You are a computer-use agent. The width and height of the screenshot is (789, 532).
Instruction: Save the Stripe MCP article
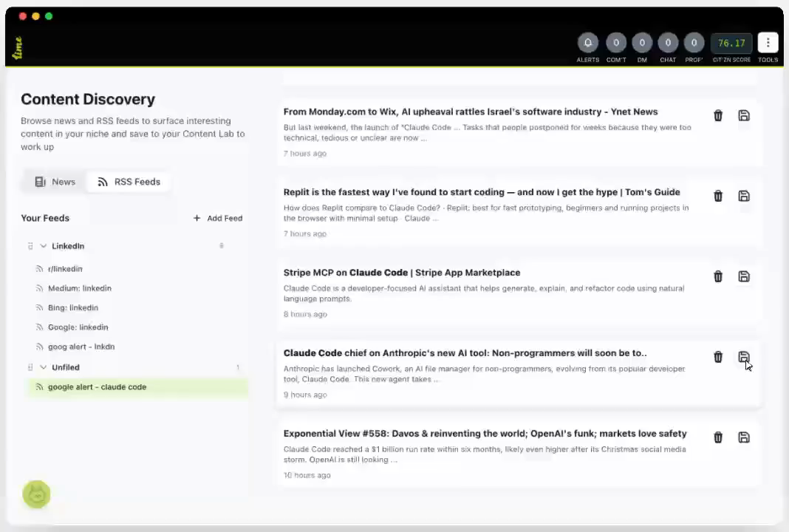click(x=744, y=277)
